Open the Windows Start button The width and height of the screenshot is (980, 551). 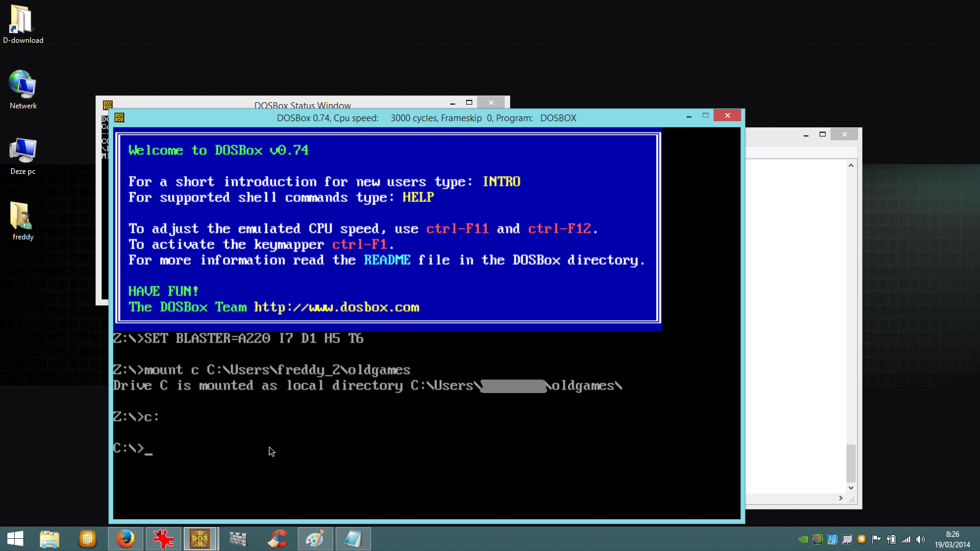coord(15,539)
